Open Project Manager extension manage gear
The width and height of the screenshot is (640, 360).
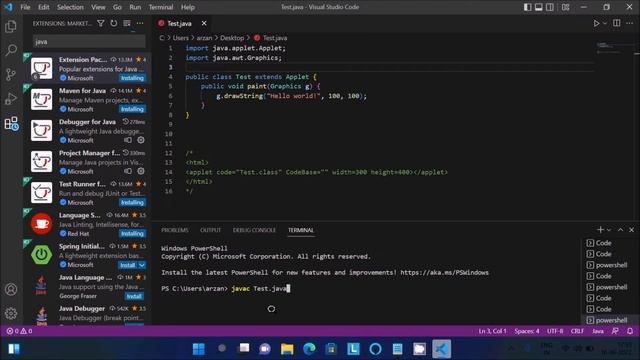click(141, 171)
